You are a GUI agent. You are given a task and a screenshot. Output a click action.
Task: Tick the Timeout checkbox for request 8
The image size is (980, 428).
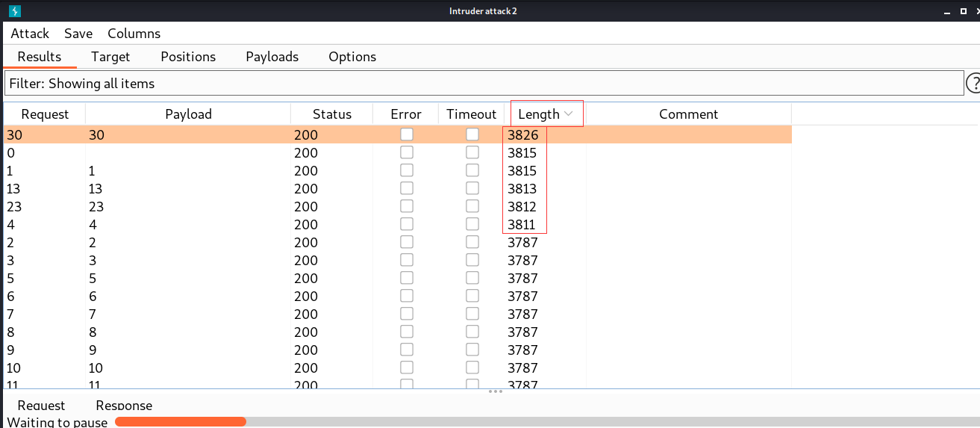(472, 332)
